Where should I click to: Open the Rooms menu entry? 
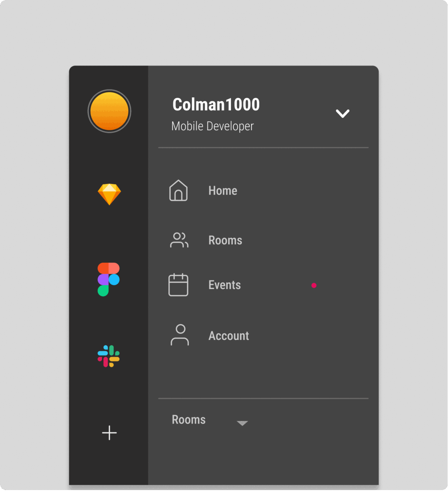point(225,240)
